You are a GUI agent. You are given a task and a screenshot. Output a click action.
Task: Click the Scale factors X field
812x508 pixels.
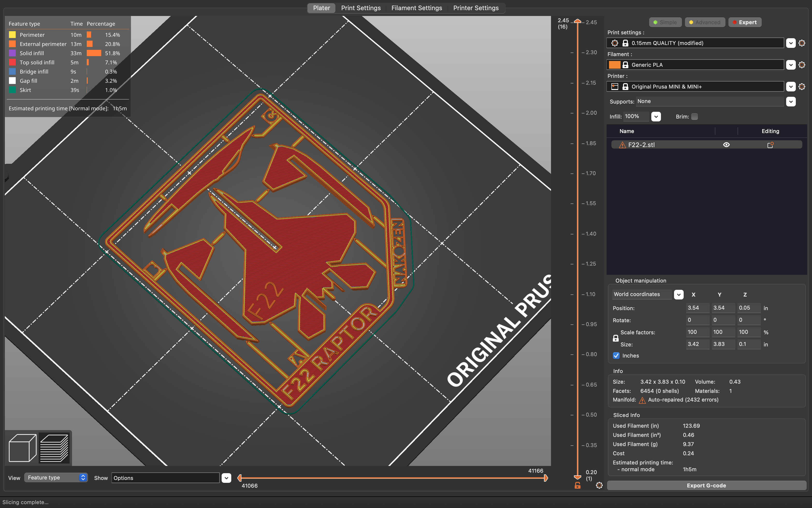tap(698, 332)
